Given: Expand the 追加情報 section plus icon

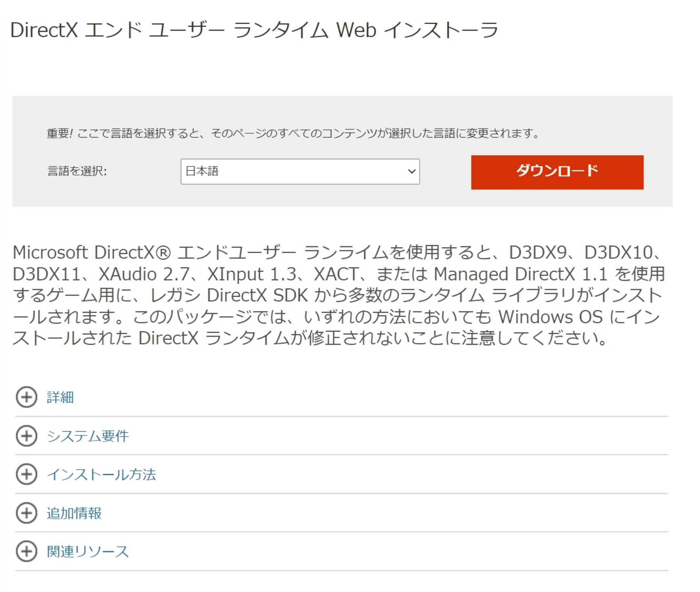Looking at the screenshot, I should tap(27, 513).
